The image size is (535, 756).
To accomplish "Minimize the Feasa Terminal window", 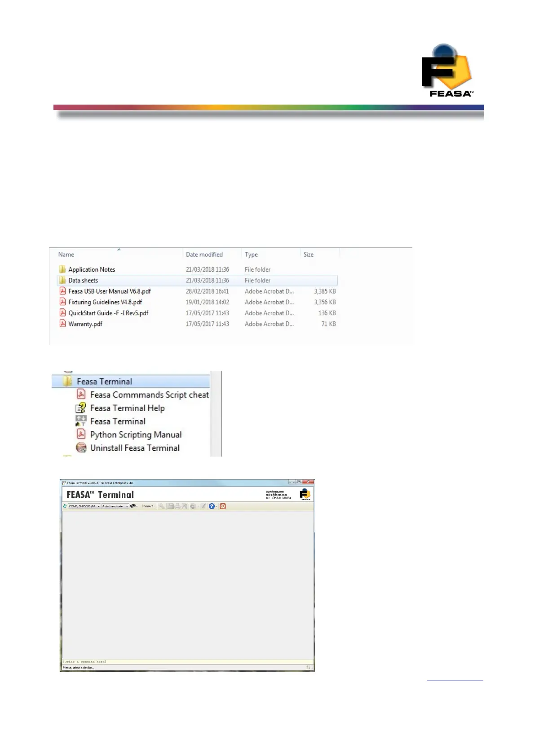I will [x=292, y=482].
